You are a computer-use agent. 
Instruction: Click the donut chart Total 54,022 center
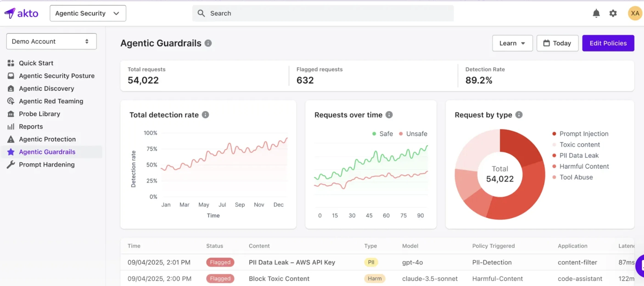point(500,174)
